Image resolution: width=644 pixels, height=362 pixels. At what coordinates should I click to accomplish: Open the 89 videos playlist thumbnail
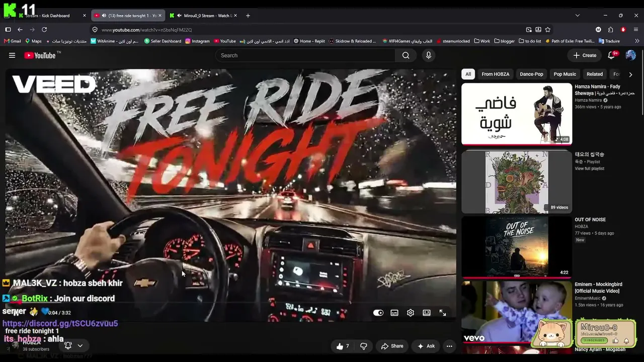click(x=517, y=182)
